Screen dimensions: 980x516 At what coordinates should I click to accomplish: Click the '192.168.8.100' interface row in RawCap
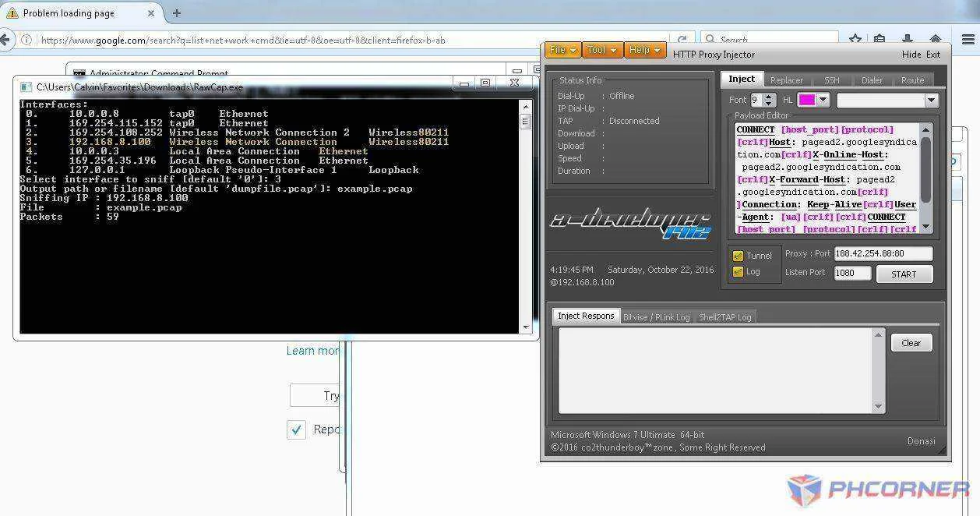click(x=234, y=142)
